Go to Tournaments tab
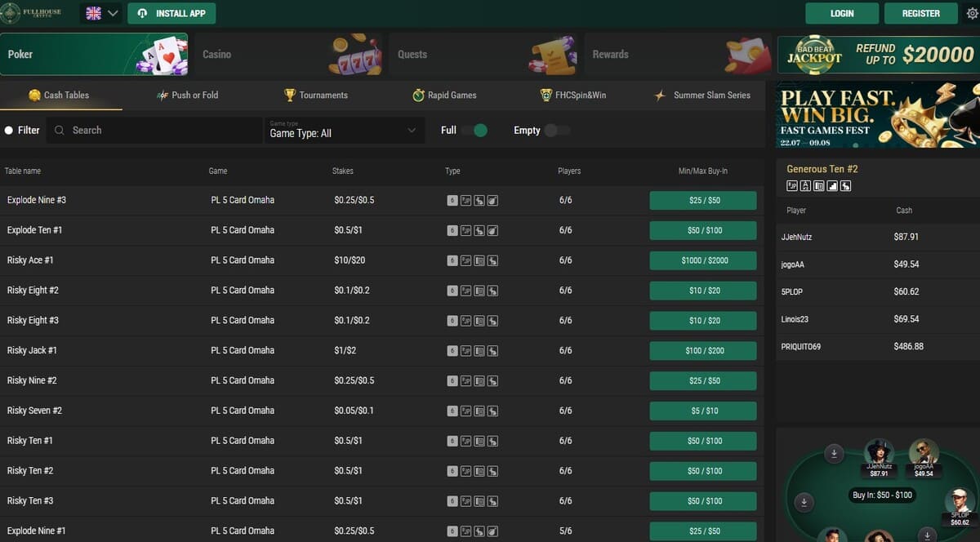The image size is (980, 542). [x=316, y=96]
